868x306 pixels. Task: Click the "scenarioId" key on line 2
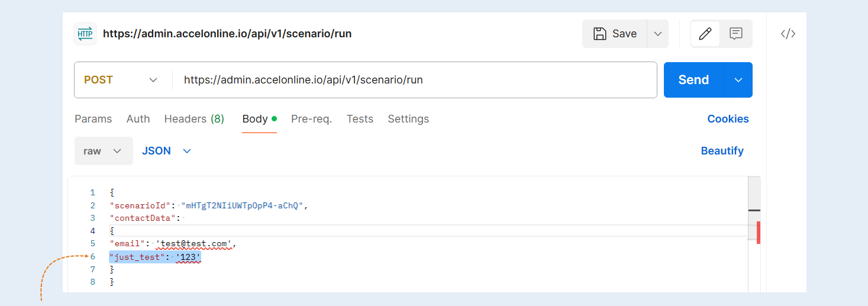tap(140, 205)
